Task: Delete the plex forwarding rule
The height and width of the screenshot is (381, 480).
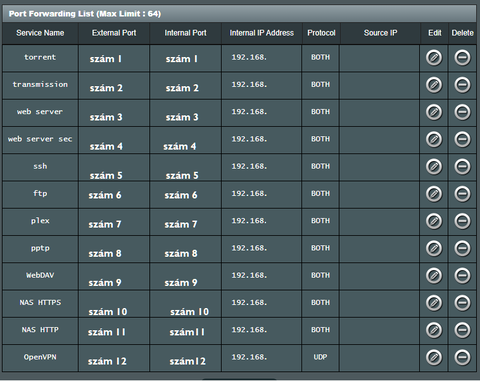Action: coord(462,221)
